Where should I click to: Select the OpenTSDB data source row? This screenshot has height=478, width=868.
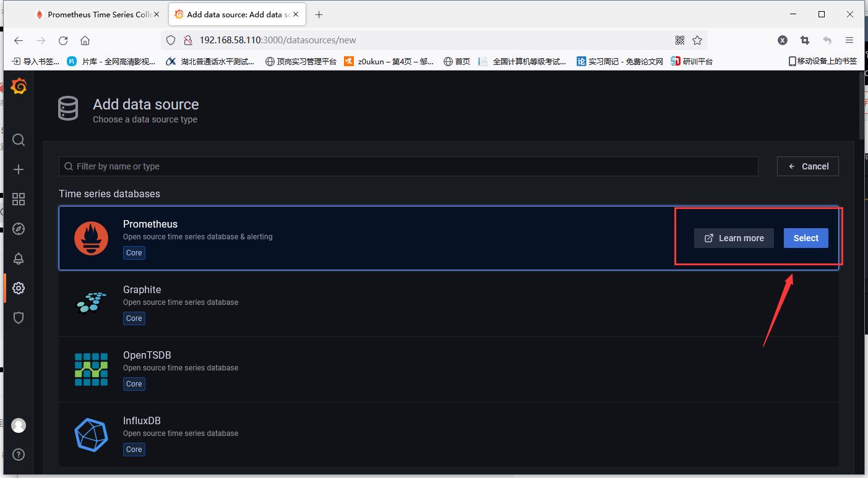tap(449, 369)
